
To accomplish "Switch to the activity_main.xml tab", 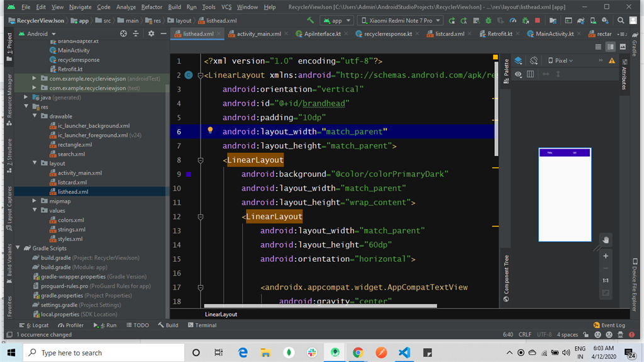I will point(258,34).
